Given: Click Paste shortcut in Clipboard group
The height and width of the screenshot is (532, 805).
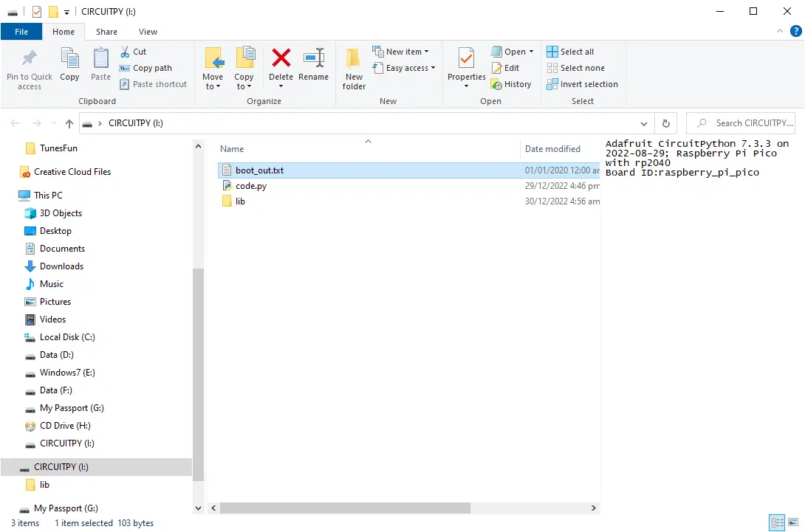Looking at the screenshot, I should click(x=153, y=84).
